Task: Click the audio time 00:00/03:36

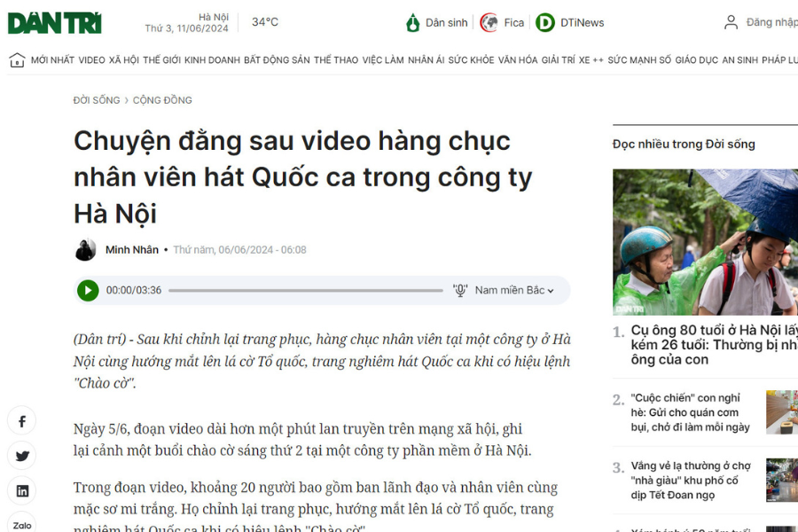Action: pyautogui.click(x=134, y=290)
